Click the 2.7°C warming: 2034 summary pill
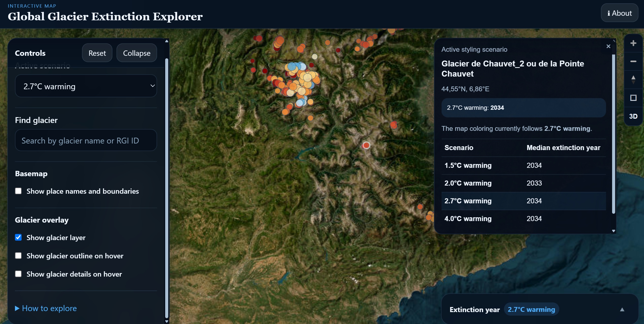Screen dimensions: 644x324 click(523, 108)
